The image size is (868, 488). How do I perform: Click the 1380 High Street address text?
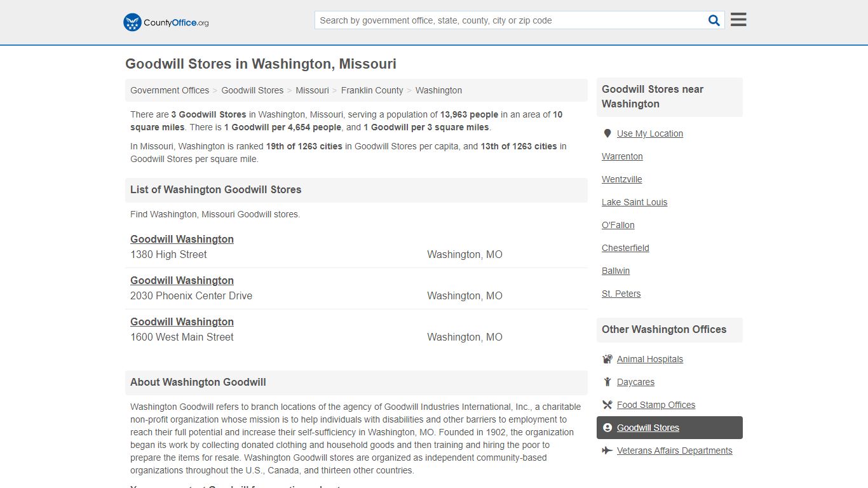(x=168, y=254)
